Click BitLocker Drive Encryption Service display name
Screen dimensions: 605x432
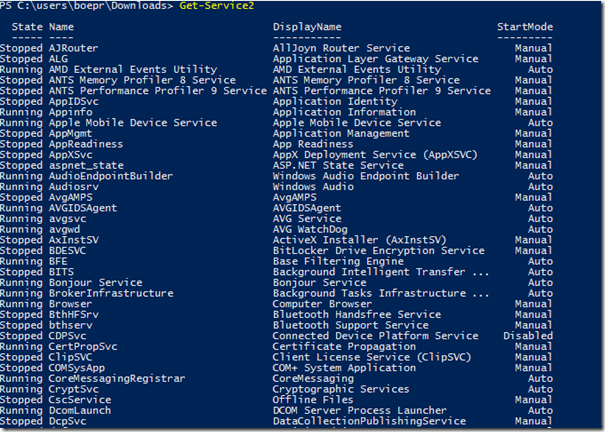(378, 251)
